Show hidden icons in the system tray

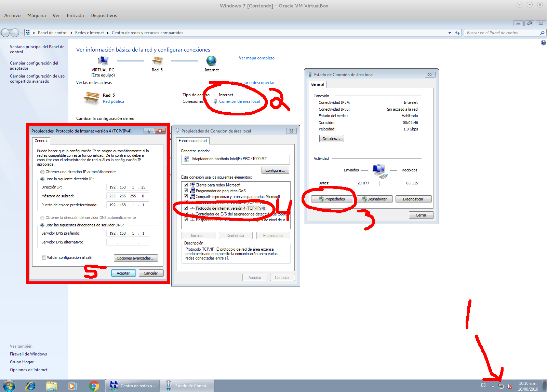(x=493, y=386)
